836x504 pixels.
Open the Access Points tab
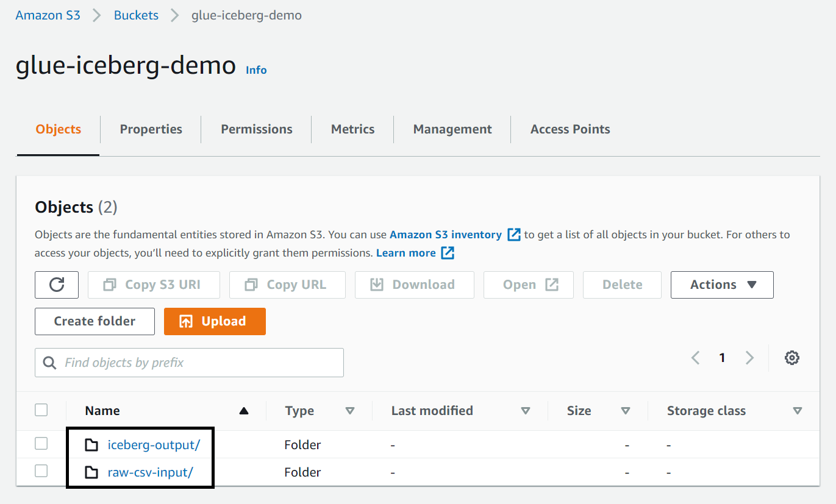[x=570, y=129]
